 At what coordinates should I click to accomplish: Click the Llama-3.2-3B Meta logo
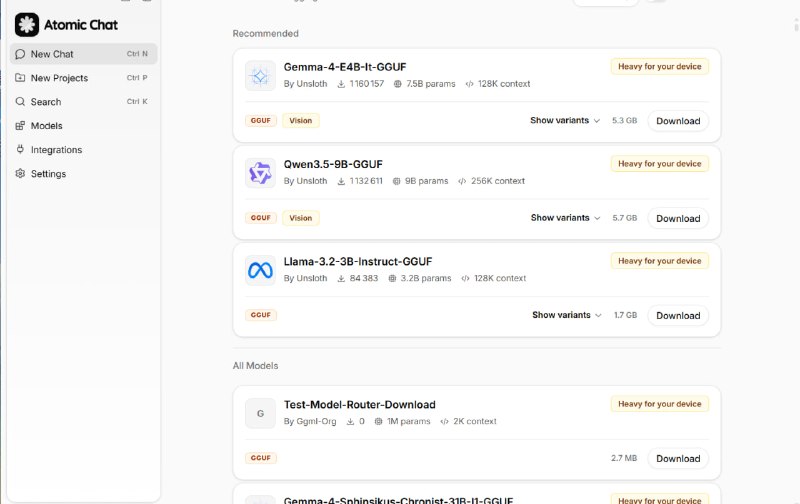[x=260, y=270]
